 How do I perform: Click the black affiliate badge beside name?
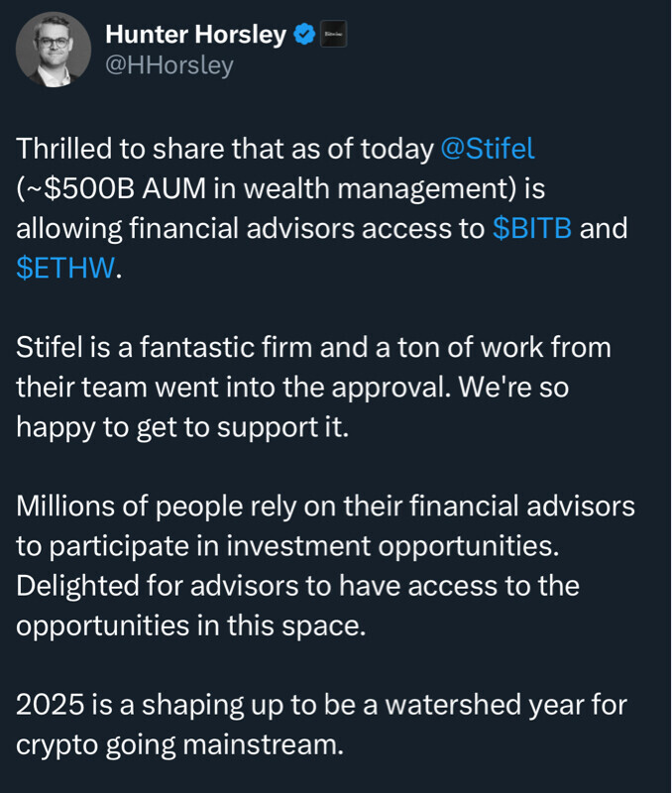[x=332, y=35]
